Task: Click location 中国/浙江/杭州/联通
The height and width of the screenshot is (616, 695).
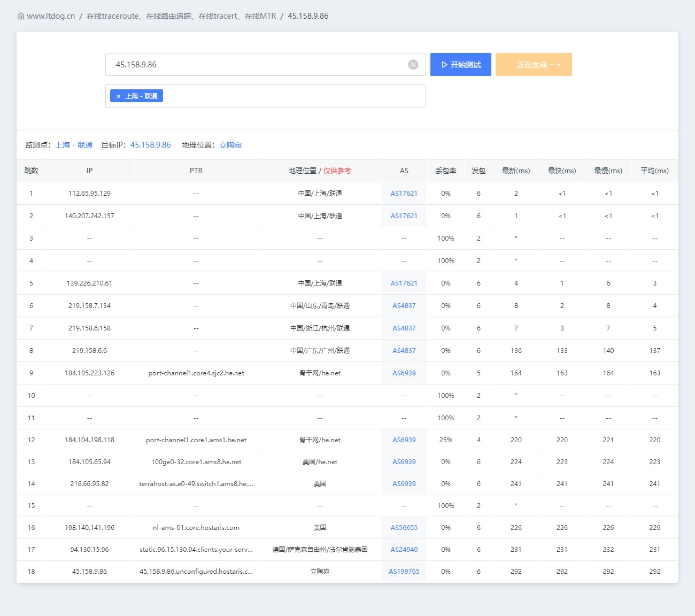Action: (320, 328)
